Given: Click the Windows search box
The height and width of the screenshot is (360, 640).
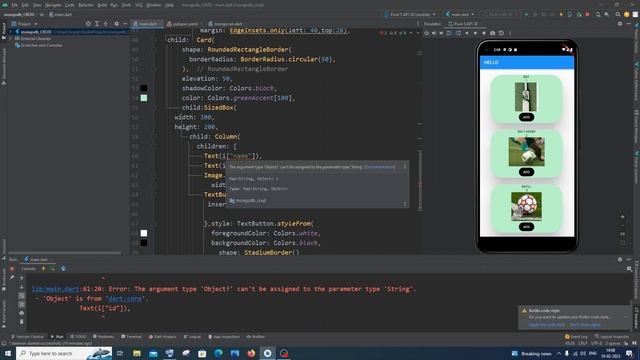Looking at the screenshot, I should 64,353.
